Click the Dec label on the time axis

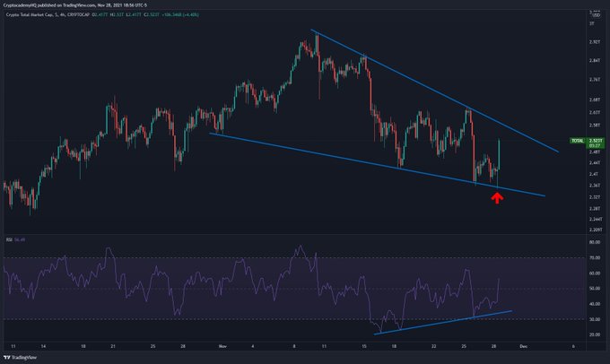pos(536,344)
